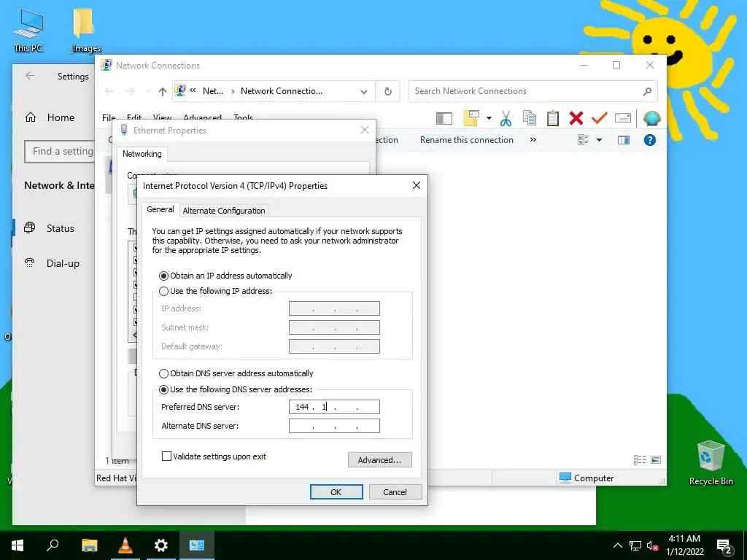
Task: Switch to details view in status bar
Action: tap(640, 459)
